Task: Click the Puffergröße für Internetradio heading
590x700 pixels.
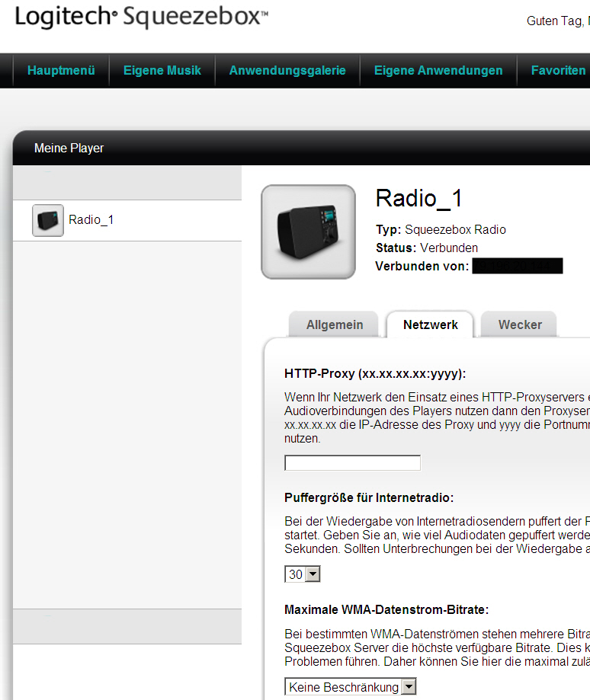Action: pyautogui.click(x=369, y=497)
